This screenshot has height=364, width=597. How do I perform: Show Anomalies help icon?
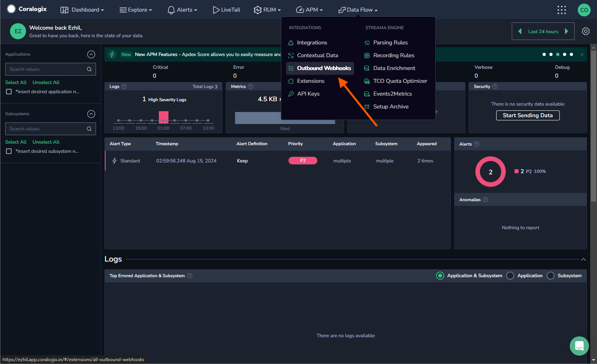[485, 200]
